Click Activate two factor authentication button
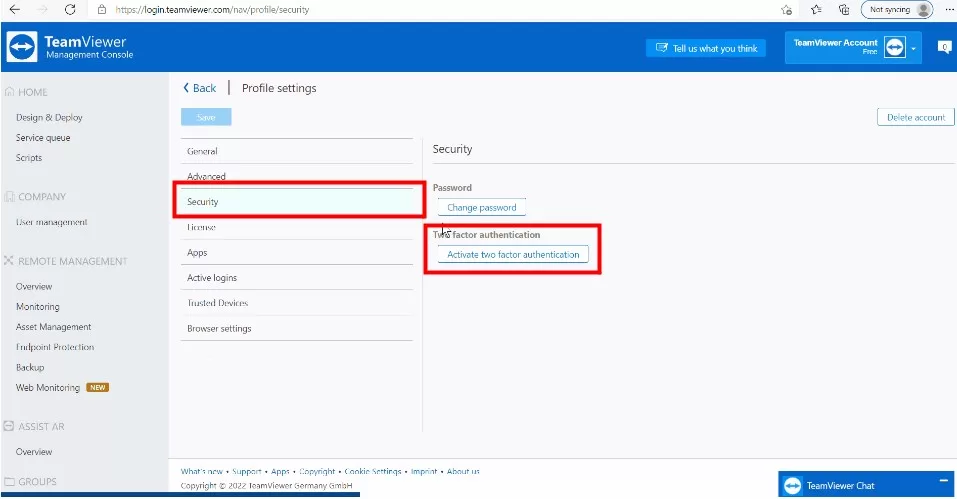957x499 pixels. point(513,255)
